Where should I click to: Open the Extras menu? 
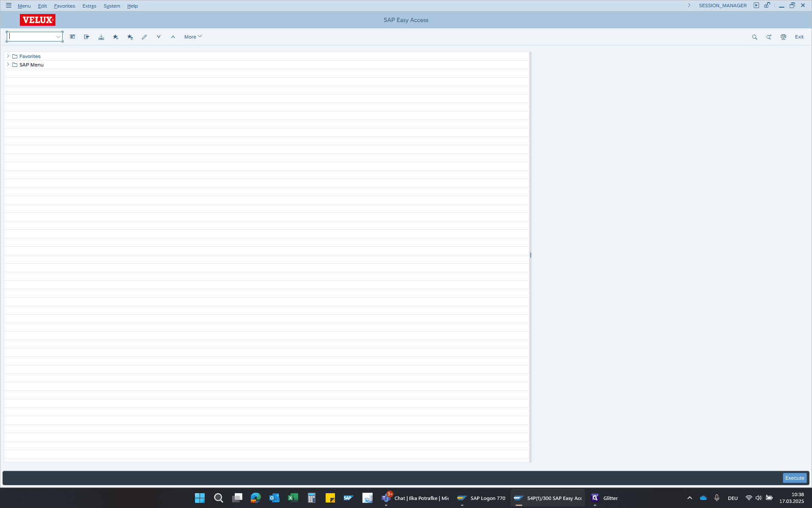[x=89, y=6]
